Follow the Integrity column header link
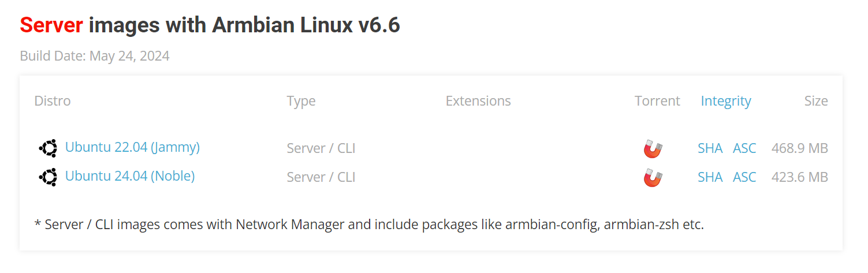Image resolution: width=868 pixels, height=273 pixels. (726, 102)
